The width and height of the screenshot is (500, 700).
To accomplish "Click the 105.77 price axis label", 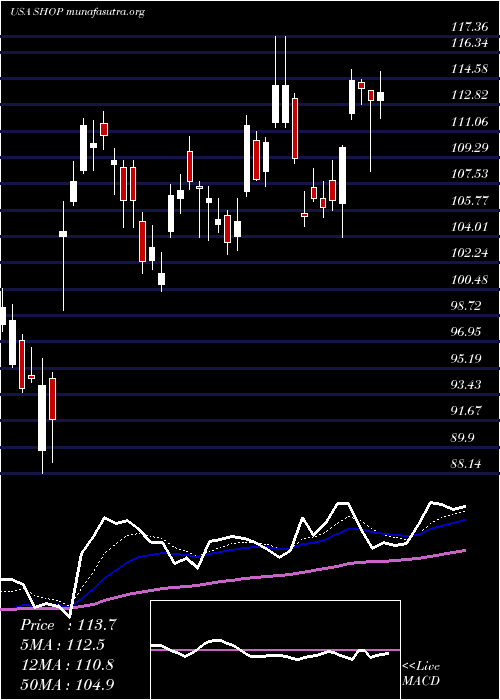I will pos(470,201).
